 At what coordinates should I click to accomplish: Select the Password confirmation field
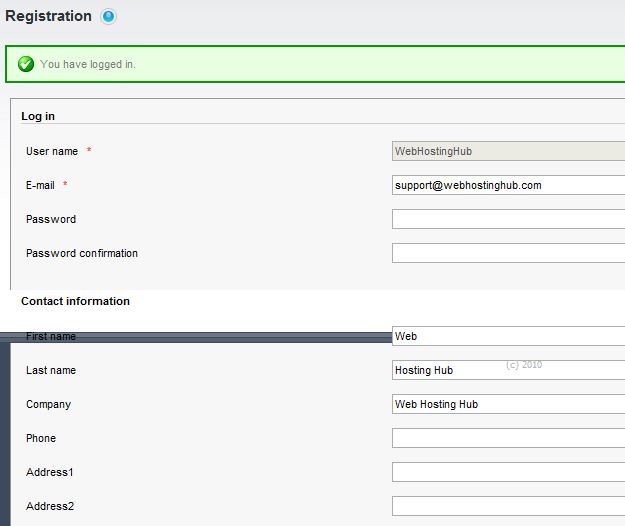(508, 253)
